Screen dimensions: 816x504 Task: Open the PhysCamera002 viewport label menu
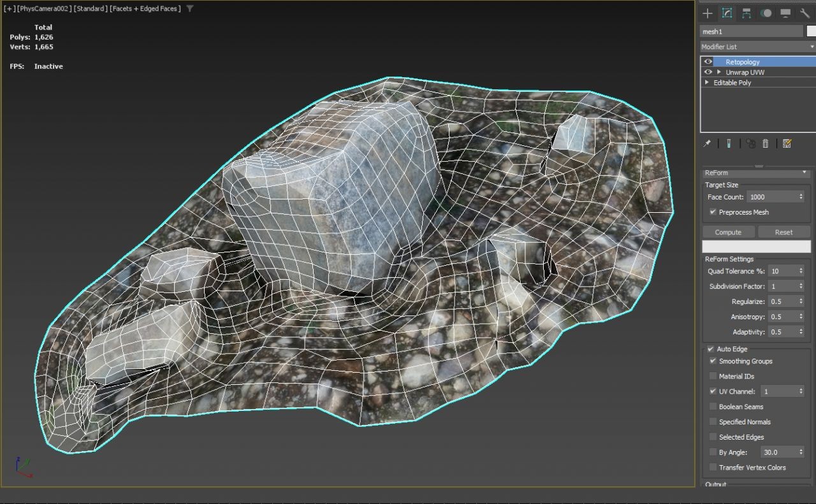(x=45, y=9)
